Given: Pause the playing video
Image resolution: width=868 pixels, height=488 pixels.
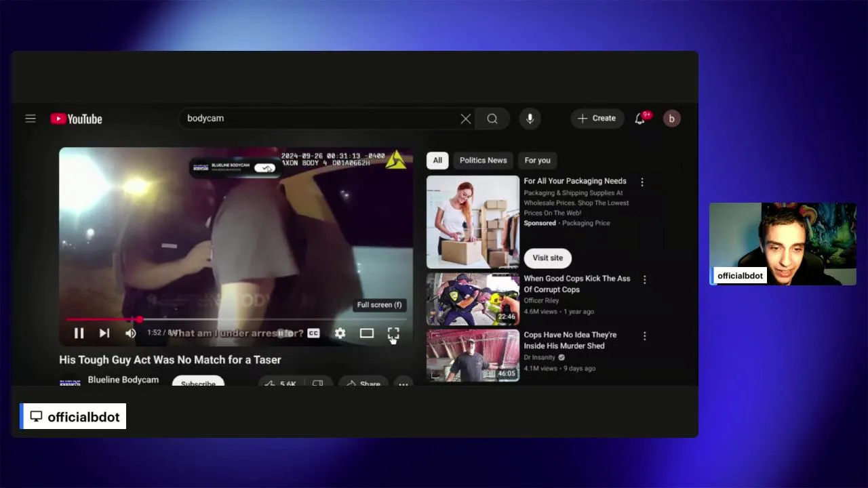Looking at the screenshot, I should coord(79,333).
